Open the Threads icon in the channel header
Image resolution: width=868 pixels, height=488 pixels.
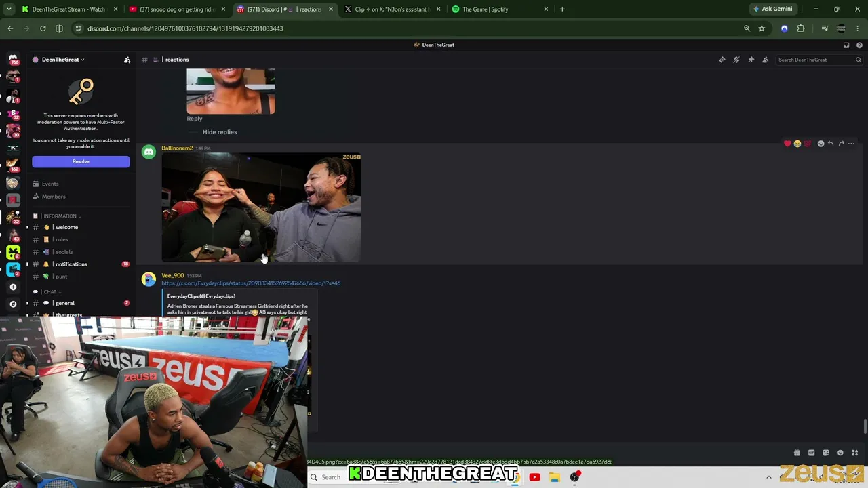coord(722,60)
